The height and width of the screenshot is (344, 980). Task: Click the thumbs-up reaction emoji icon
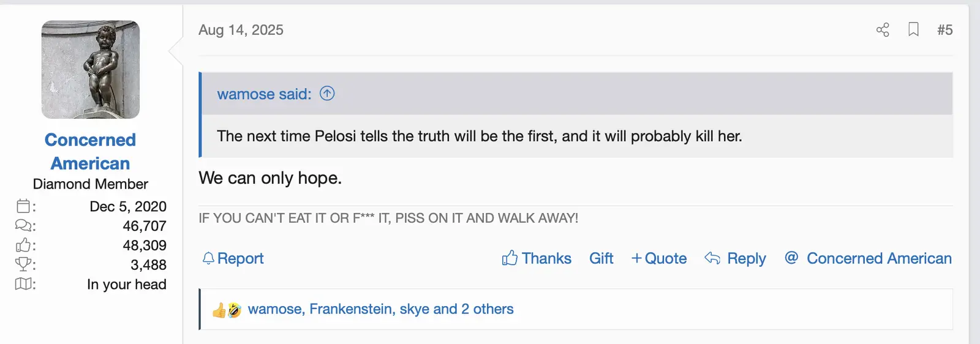219,310
